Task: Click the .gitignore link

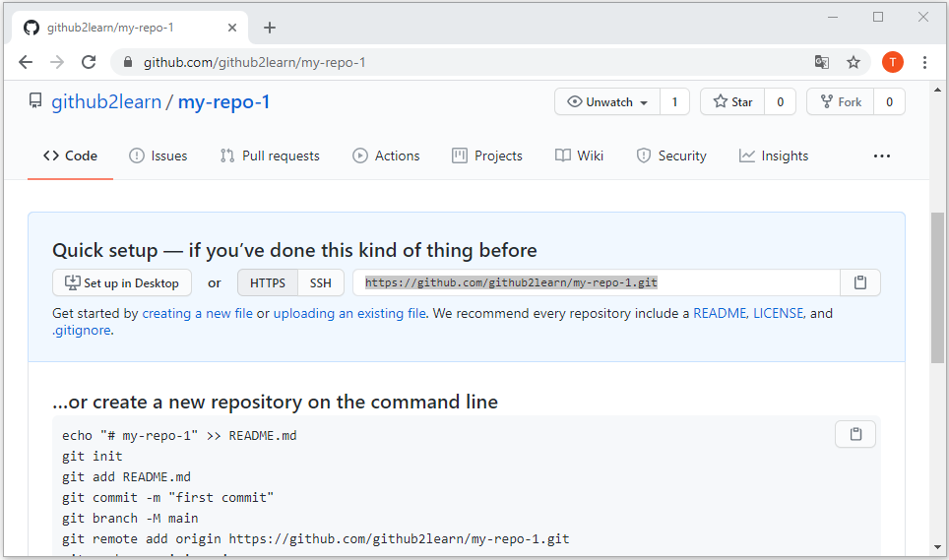Action: pos(82,331)
